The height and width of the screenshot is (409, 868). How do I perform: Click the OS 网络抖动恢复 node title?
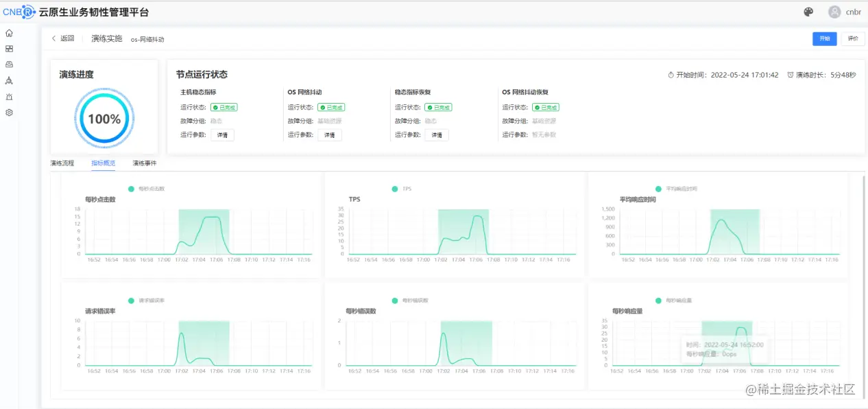(525, 92)
